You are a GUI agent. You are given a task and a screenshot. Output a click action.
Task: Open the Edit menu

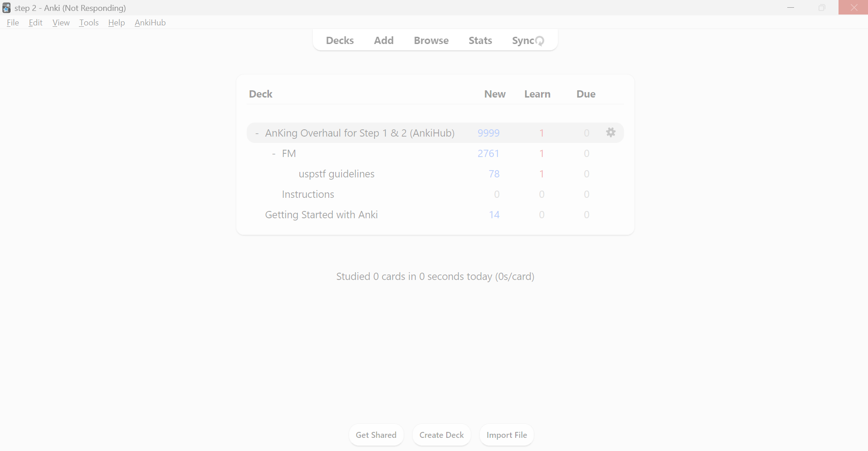[x=35, y=23]
